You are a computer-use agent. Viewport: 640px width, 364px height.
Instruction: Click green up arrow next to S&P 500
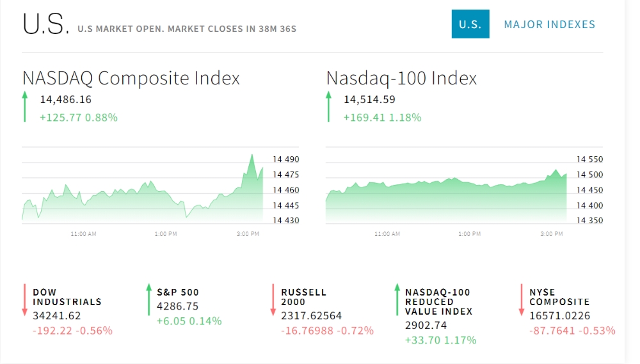[x=149, y=299]
